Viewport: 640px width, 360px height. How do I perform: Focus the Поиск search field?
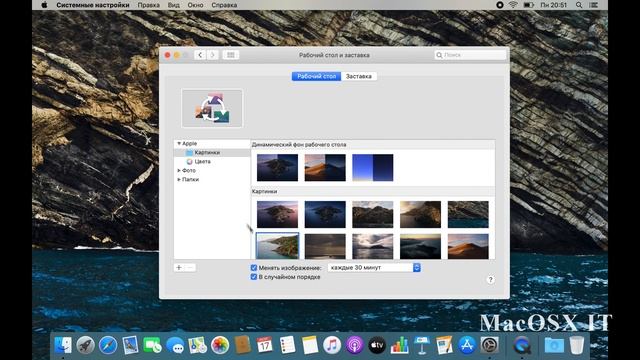pyautogui.click(x=470, y=55)
